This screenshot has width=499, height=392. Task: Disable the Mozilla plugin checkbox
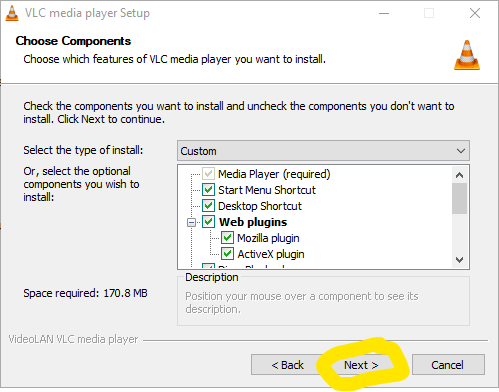pyautogui.click(x=227, y=238)
